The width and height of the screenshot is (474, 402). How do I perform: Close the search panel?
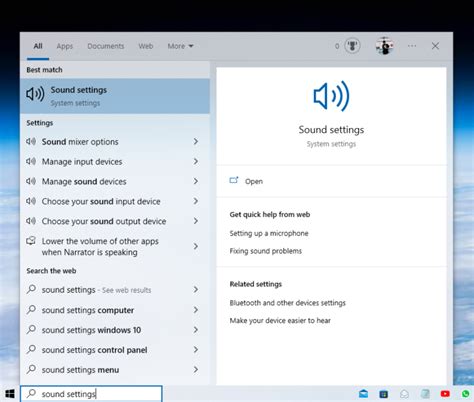click(x=435, y=46)
